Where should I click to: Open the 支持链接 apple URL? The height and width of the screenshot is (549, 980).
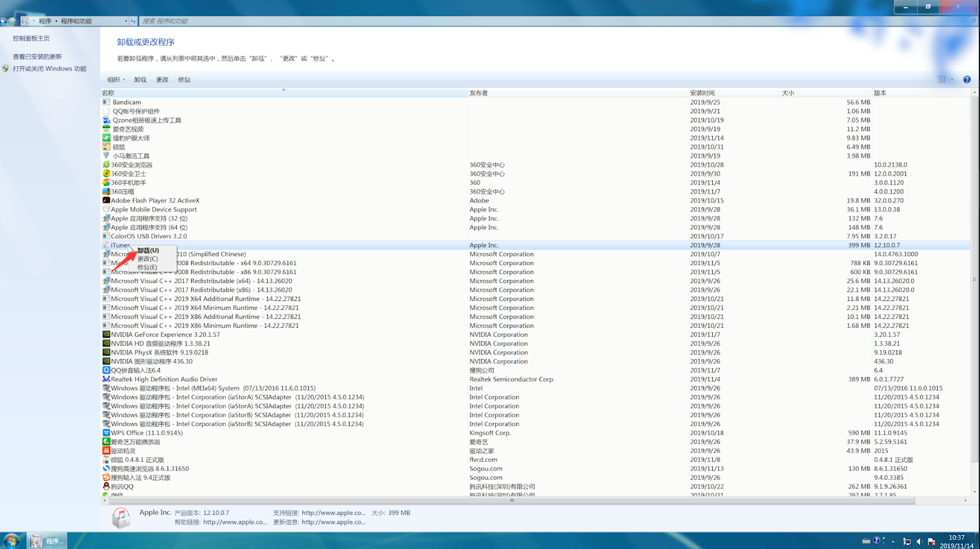[x=333, y=513]
